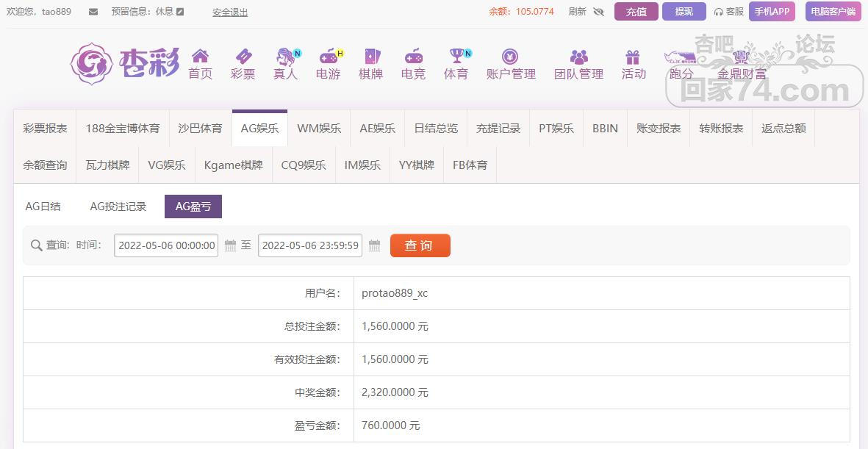Click the mail envelope icon near username

(x=93, y=12)
